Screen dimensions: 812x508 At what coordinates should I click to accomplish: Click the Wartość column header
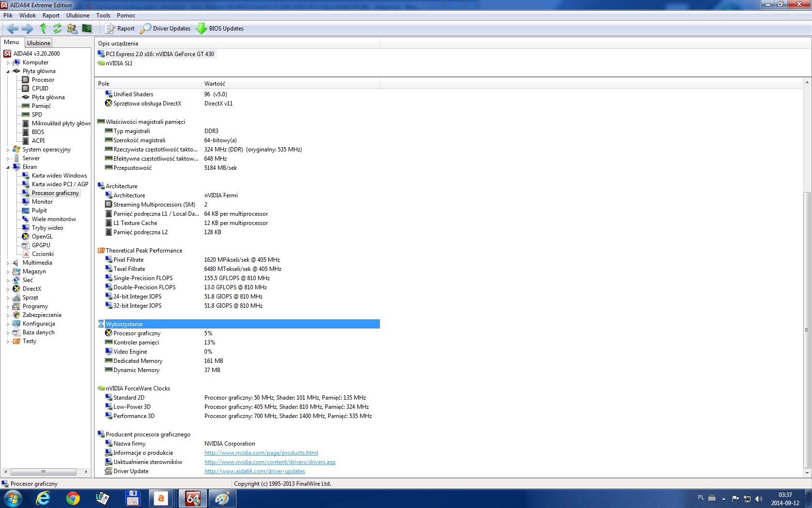tap(290, 84)
